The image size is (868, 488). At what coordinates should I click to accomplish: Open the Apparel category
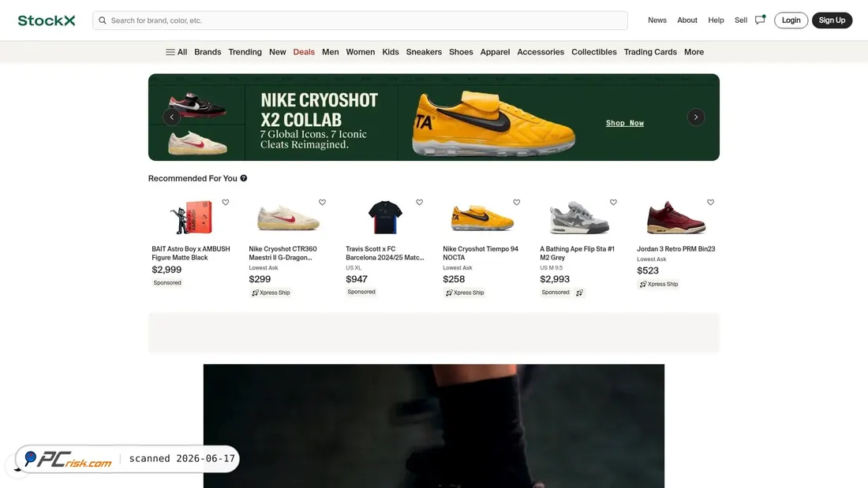tap(495, 52)
